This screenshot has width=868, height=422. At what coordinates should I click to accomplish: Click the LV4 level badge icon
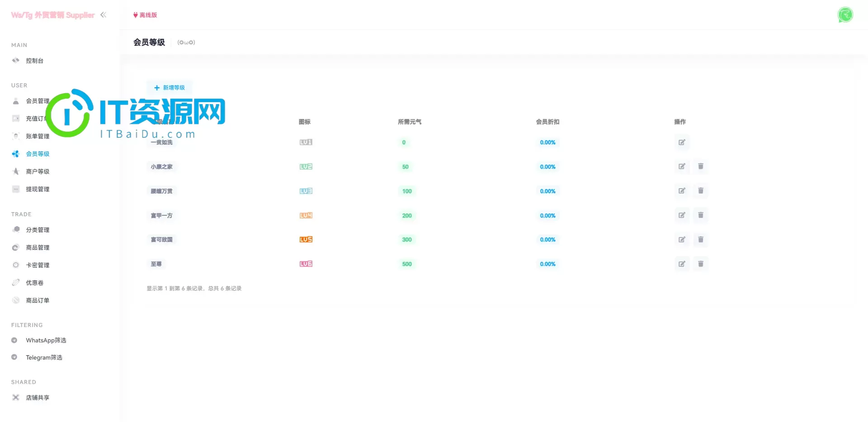coord(306,215)
